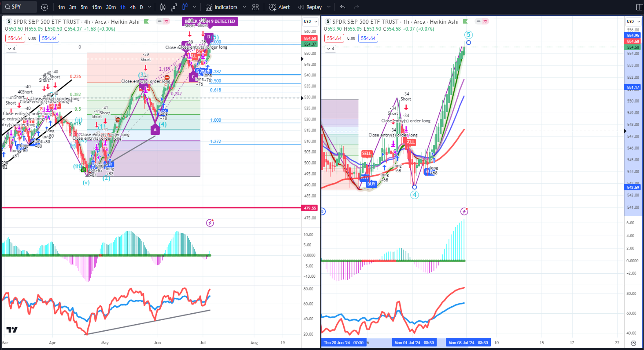Click the lightning event marker on the 1h chart

click(x=464, y=211)
